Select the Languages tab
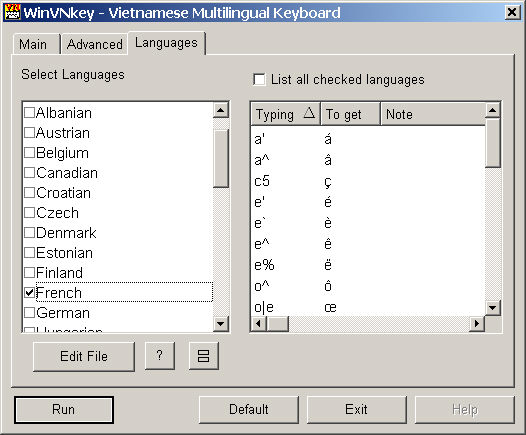Viewport: 526px width, 435px height. [166, 43]
